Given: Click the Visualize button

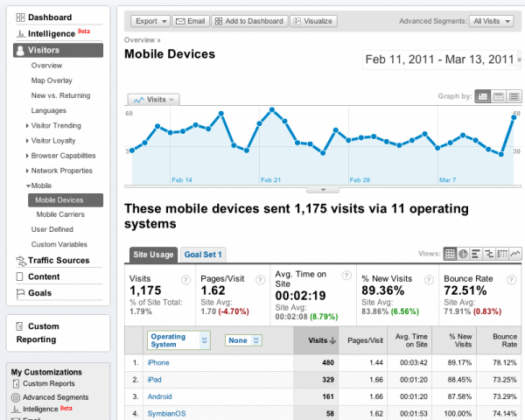Looking at the screenshot, I should (x=313, y=21).
